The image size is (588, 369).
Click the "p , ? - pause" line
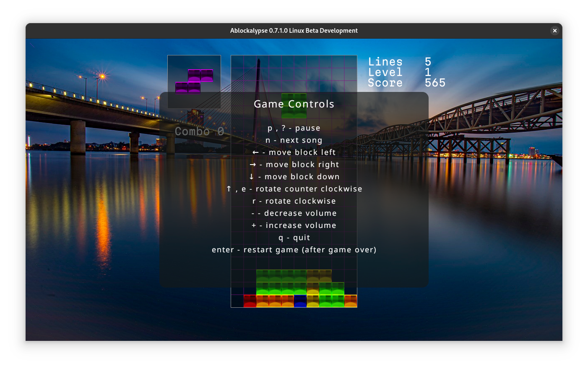pos(294,128)
